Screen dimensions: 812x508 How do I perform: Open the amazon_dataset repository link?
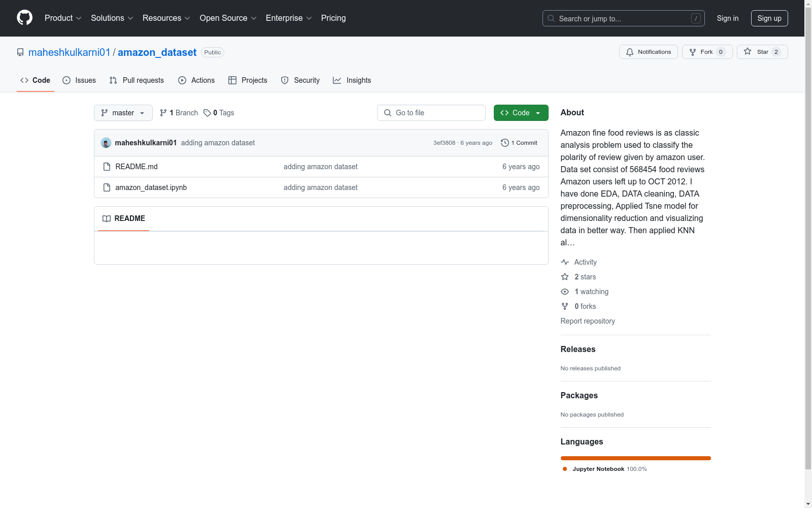(157, 52)
